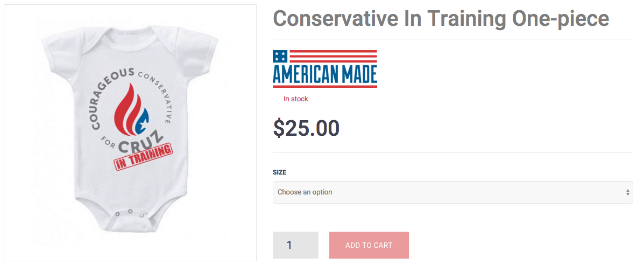This screenshot has height=271, width=644.
Task: Click the red stripes of the flag logo
Action: pyautogui.click(x=333, y=57)
